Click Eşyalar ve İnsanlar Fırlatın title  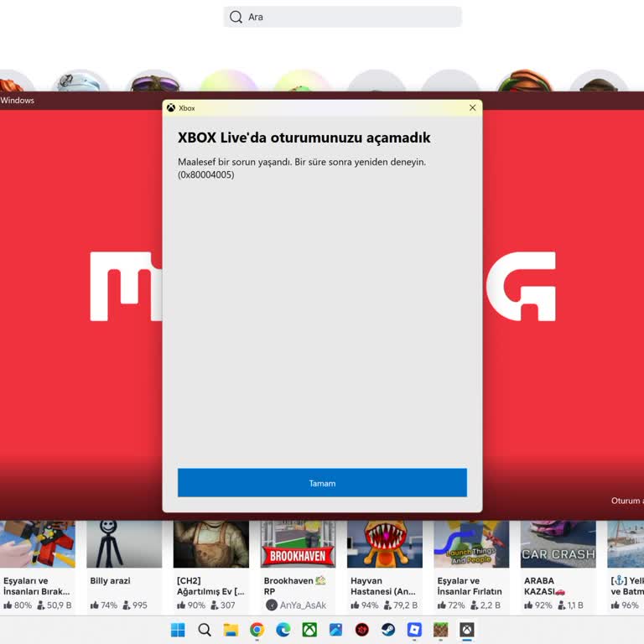pos(470,586)
